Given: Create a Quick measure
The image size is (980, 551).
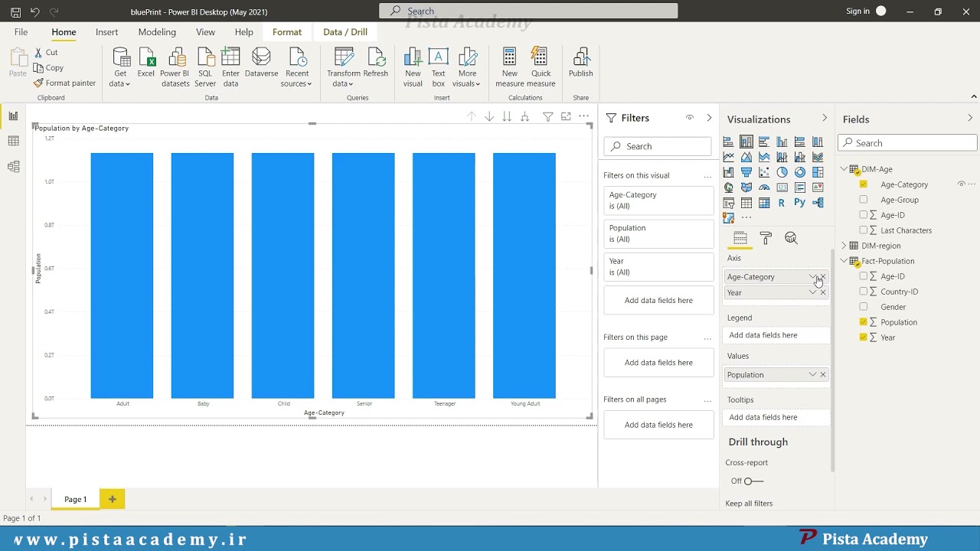Looking at the screenshot, I should 541,68.
